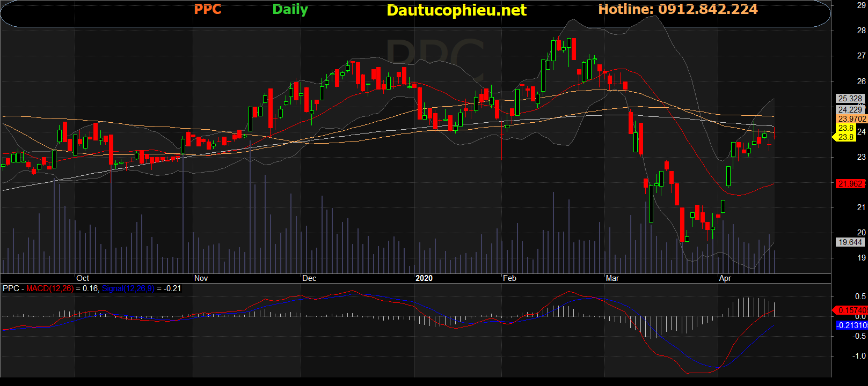868x386 pixels.
Task: Click the Hotline 0912.842.224 text
Action: point(677,10)
